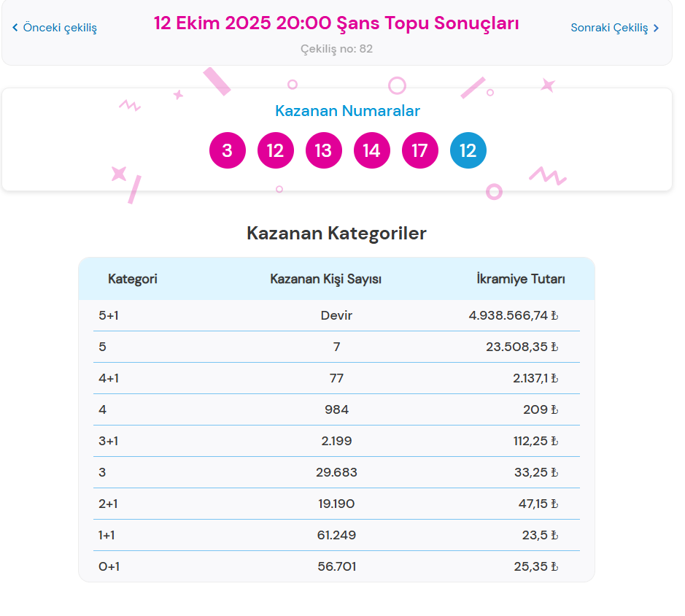Click the Çekiliş no: 82 label
The image size is (685, 616).
tap(336, 48)
